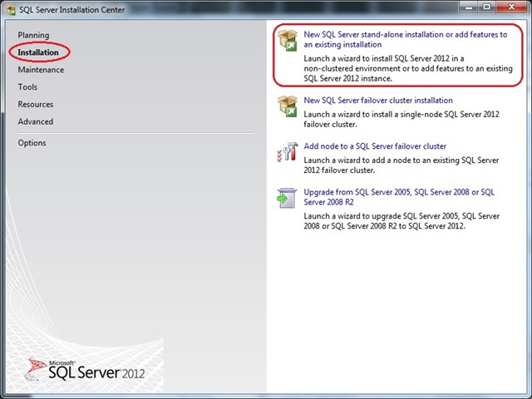Click the single-node failover cluster description text
532x399 pixels.
pos(401,119)
